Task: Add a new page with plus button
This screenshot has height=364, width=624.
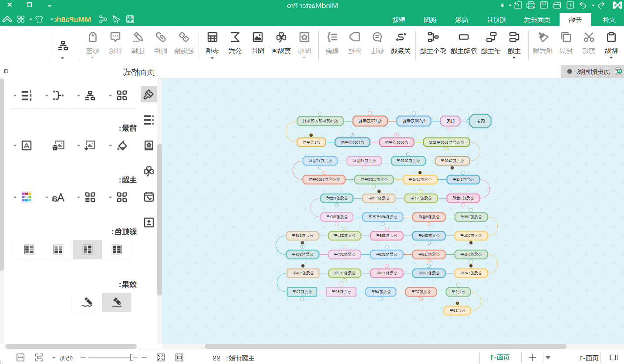Action: [533, 357]
